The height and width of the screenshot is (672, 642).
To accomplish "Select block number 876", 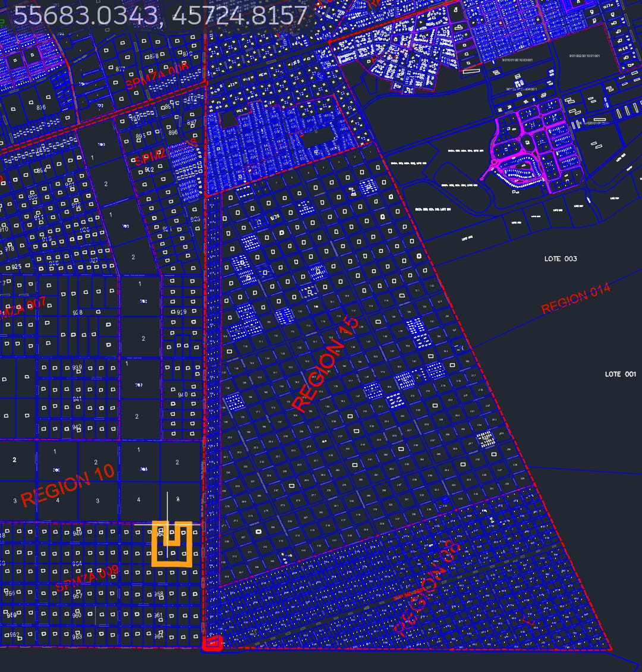I will coord(41,108).
